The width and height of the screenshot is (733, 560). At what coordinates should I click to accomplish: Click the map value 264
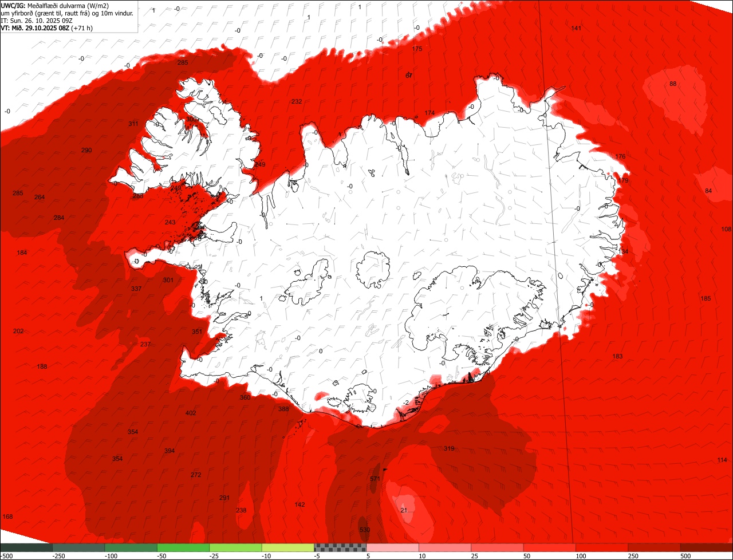point(40,197)
